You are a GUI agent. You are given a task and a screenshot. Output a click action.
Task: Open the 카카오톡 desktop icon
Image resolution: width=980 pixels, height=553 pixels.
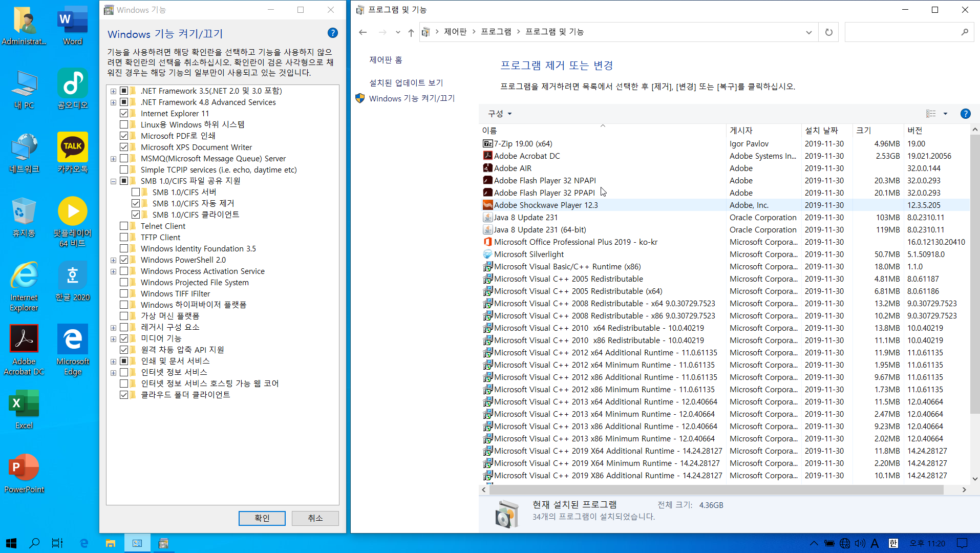[73, 153]
